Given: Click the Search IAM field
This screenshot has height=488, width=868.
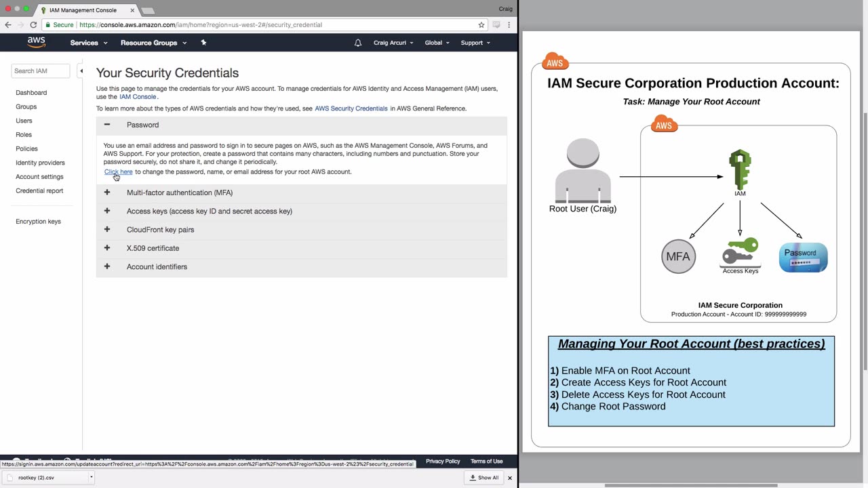Looking at the screenshot, I should (x=41, y=70).
